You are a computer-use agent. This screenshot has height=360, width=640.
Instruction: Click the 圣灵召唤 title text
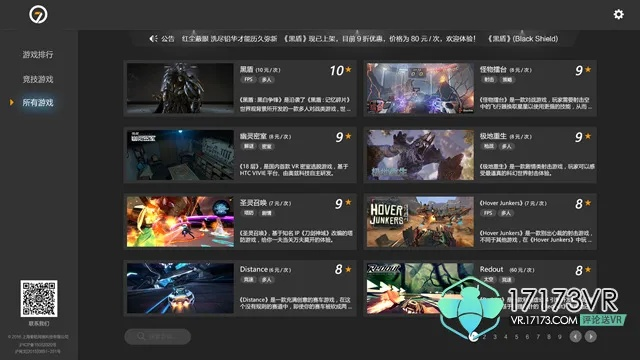click(x=253, y=203)
